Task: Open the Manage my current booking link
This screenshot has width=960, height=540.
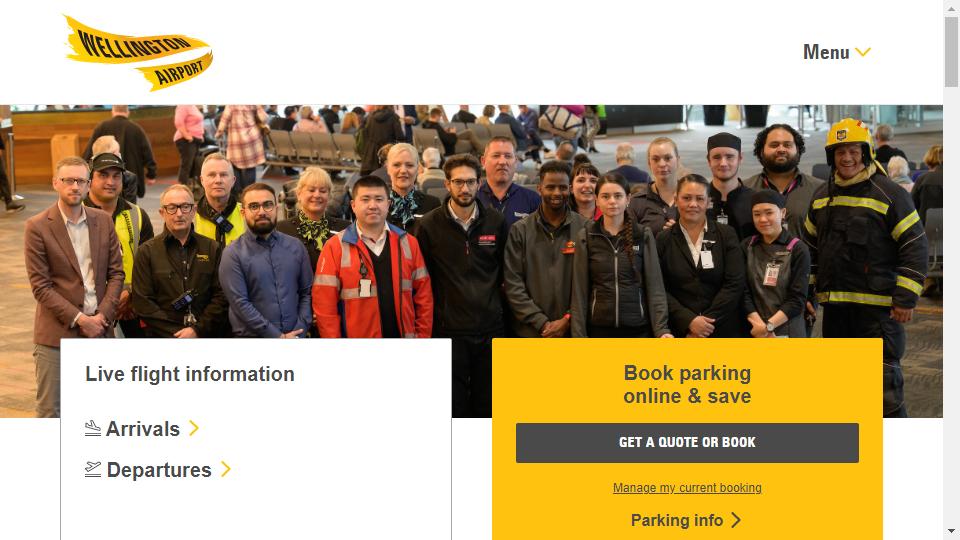Action: pos(687,488)
